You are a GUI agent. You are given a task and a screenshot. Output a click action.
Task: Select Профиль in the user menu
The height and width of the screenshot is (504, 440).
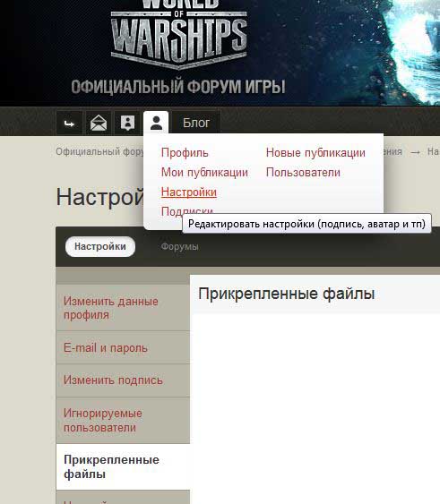coord(185,153)
